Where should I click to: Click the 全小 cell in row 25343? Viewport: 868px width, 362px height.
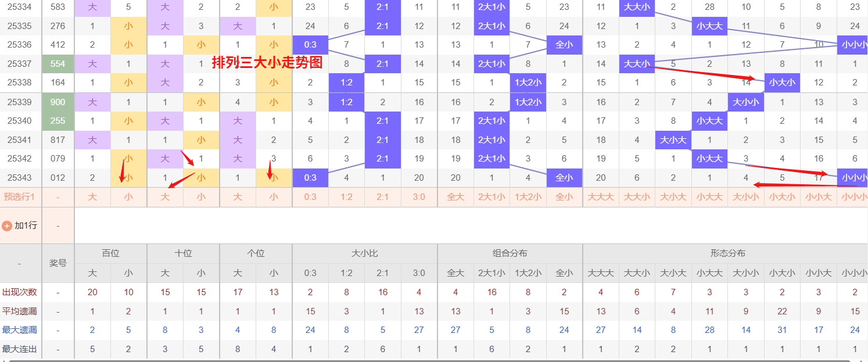(x=564, y=178)
